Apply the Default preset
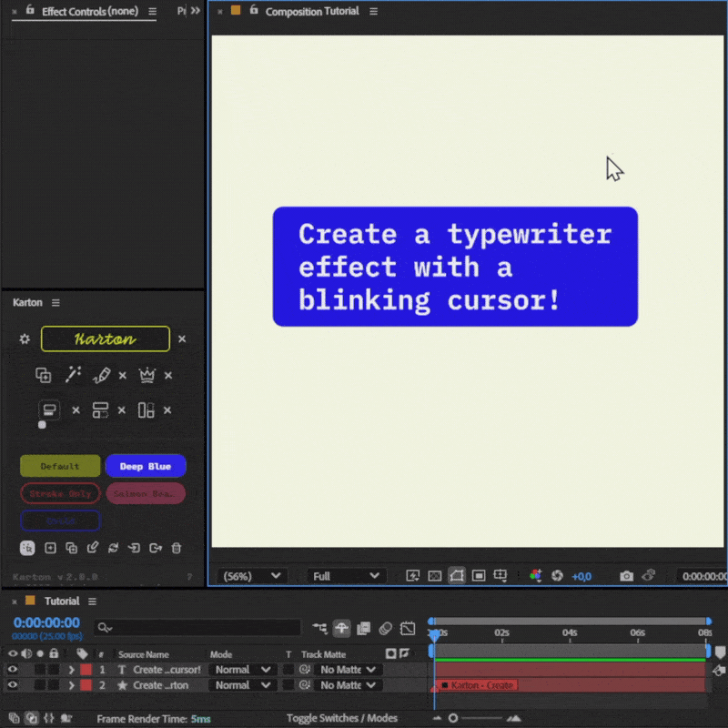Screen dimensions: 728x728 tap(60, 466)
